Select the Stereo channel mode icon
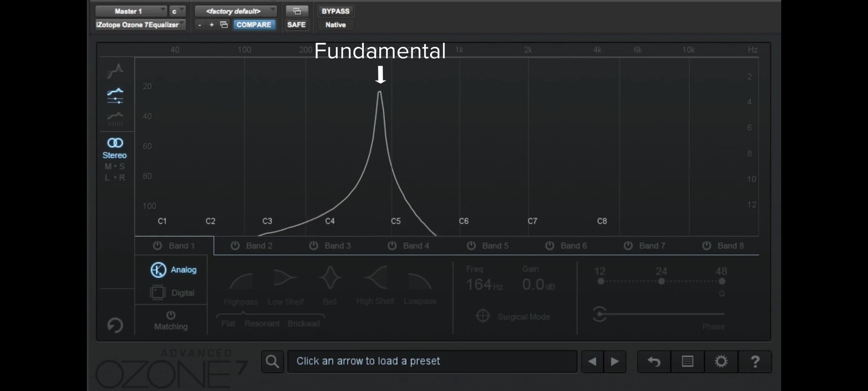This screenshot has height=391, width=868. [115, 143]
